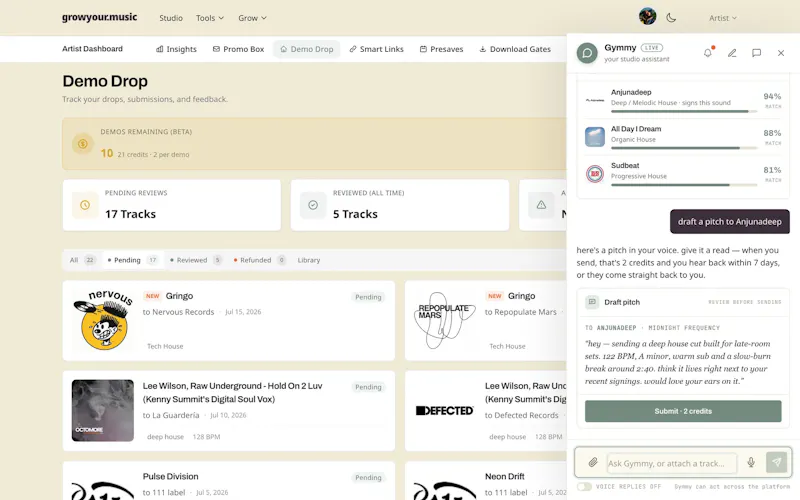Click the microphone voice input icon
This screenshot has width=800, height=500.
coord(751,462)
